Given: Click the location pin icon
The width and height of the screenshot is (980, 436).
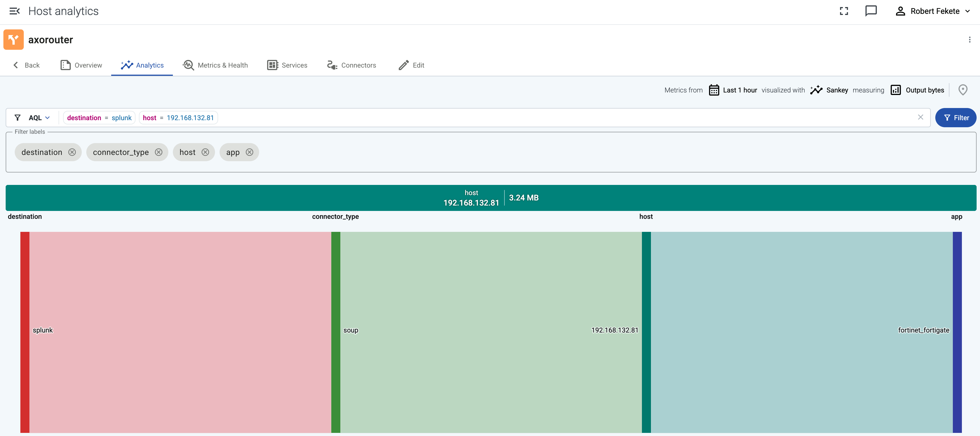Looking at the screenshot, I should coord(963,90).
